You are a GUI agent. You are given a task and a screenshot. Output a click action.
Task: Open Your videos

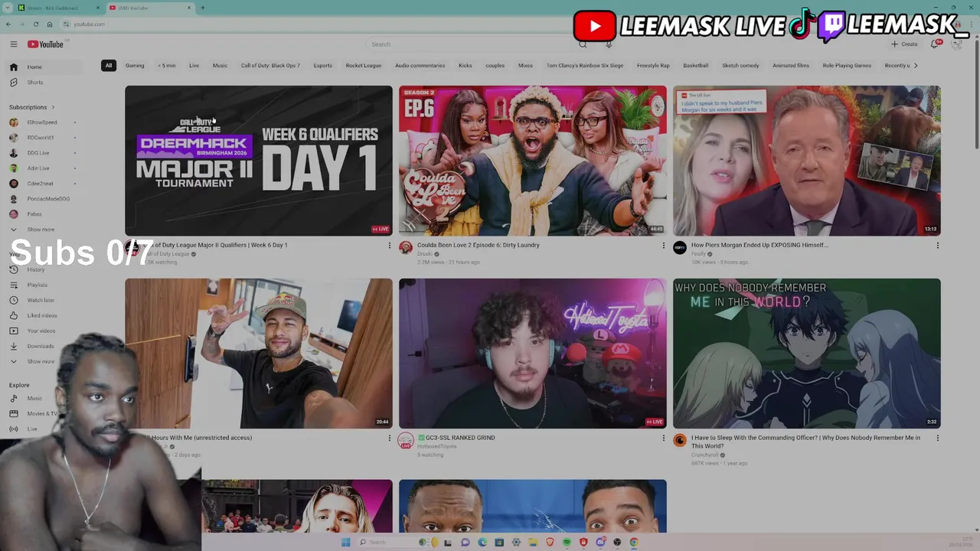point(46,331)
